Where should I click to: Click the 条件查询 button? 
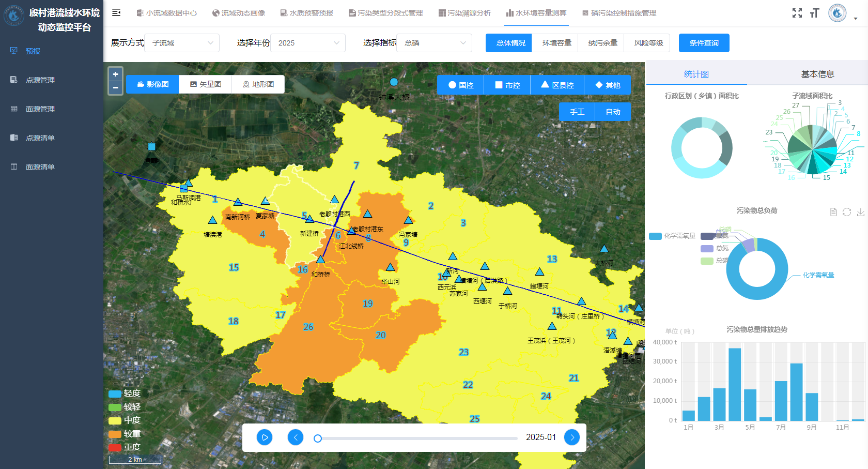pos(704,43)
